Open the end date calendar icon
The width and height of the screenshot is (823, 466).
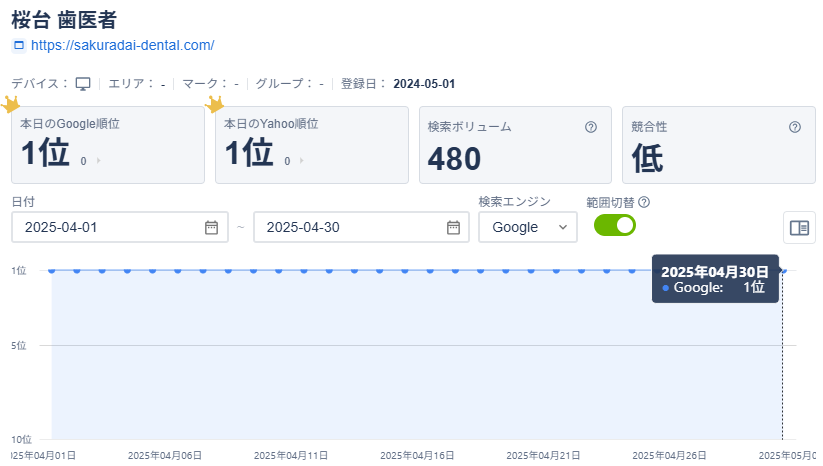click(453, 227)
